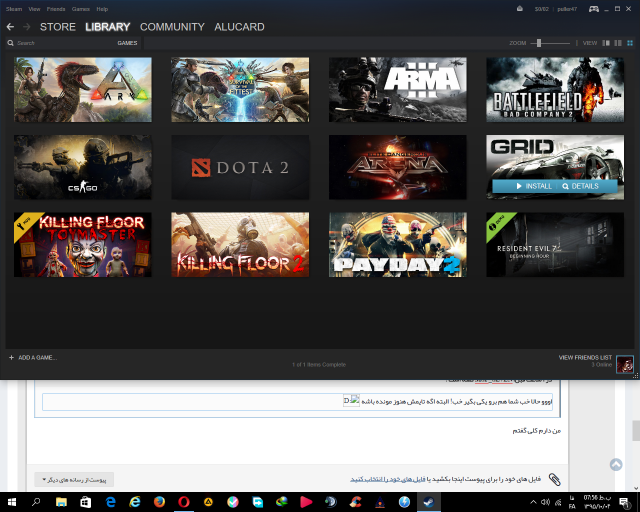640x512 pixels.
Task: Switch to list view icon
Action: pos(618,43)
